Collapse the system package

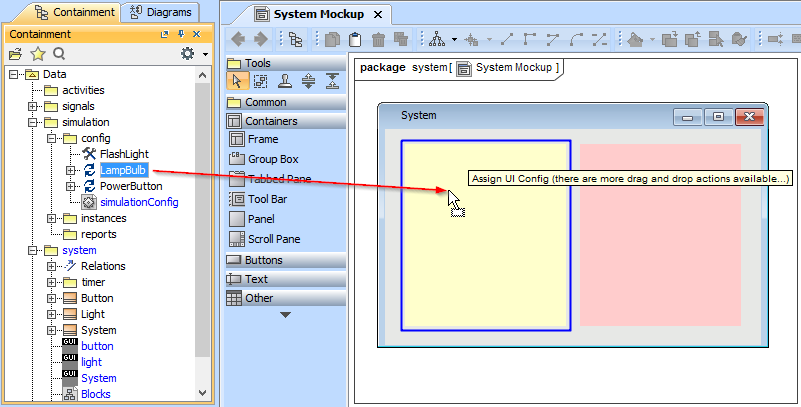32,250
